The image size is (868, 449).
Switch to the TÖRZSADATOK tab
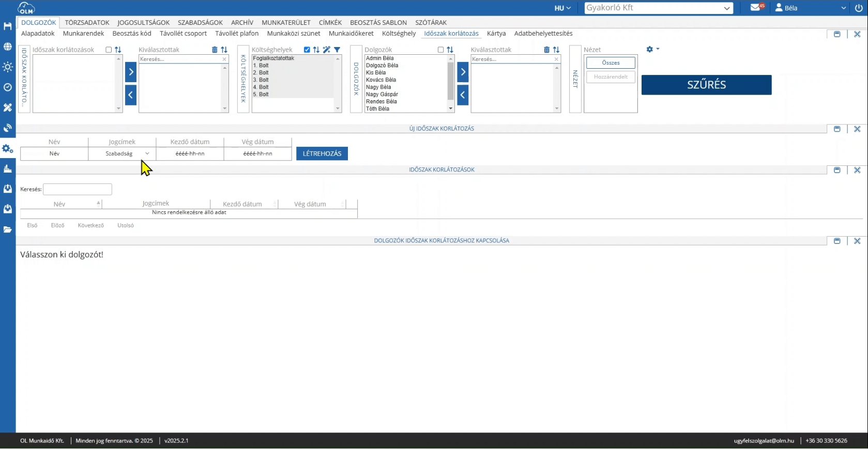pyautogui.click(x=87, y=23)
